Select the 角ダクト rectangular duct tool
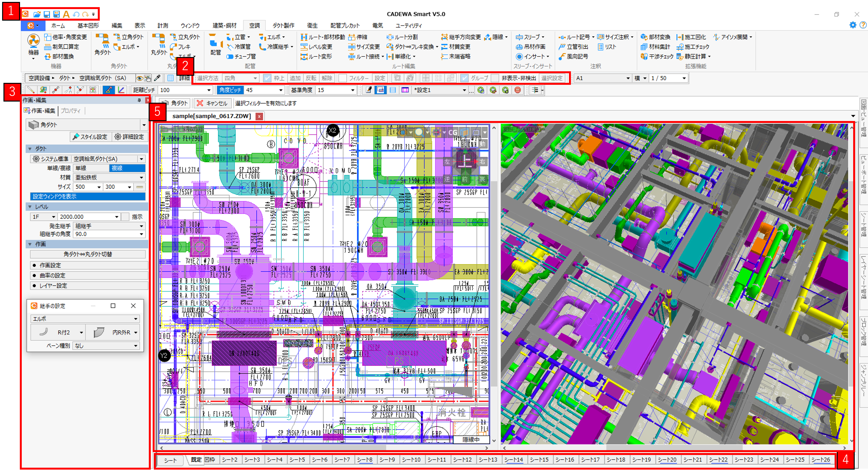Viewport: 868px width, 475px height. coord(102,45)
